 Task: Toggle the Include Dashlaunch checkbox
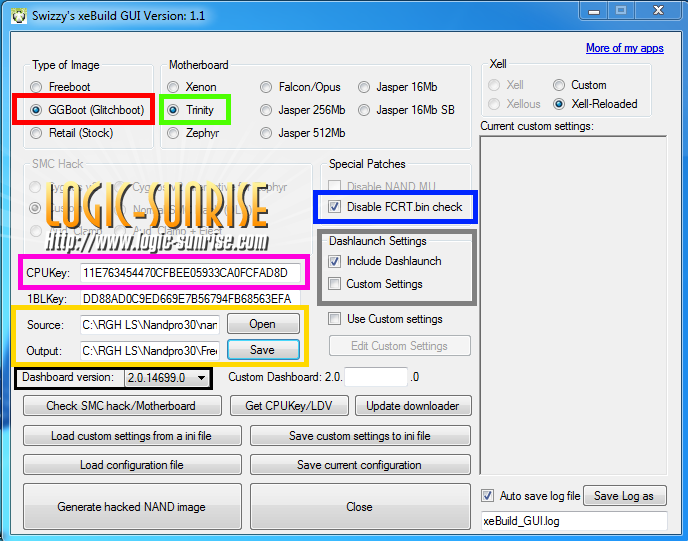(x=334, y=261)
